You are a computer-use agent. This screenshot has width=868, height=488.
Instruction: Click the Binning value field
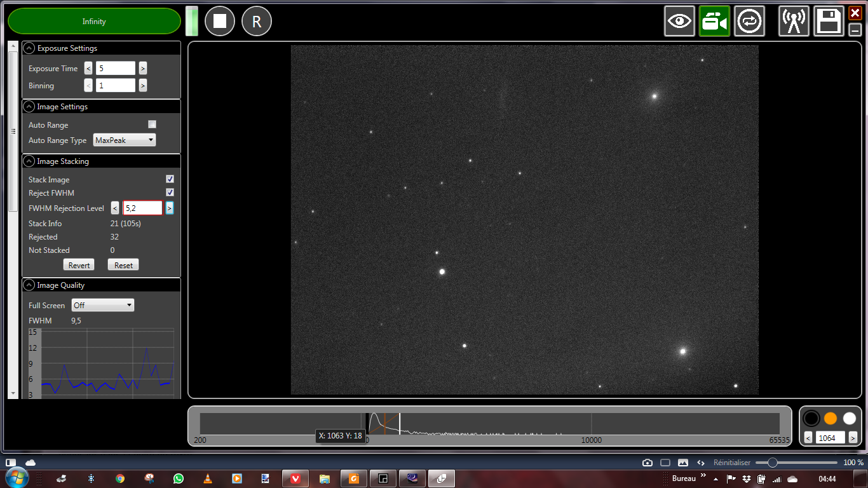click(116, 86)
